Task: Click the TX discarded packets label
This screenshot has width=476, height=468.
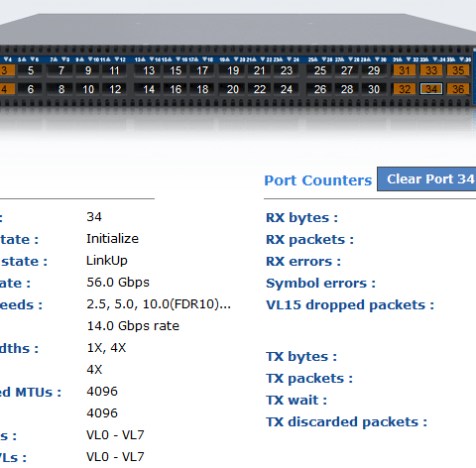Action: pos(346,422)
